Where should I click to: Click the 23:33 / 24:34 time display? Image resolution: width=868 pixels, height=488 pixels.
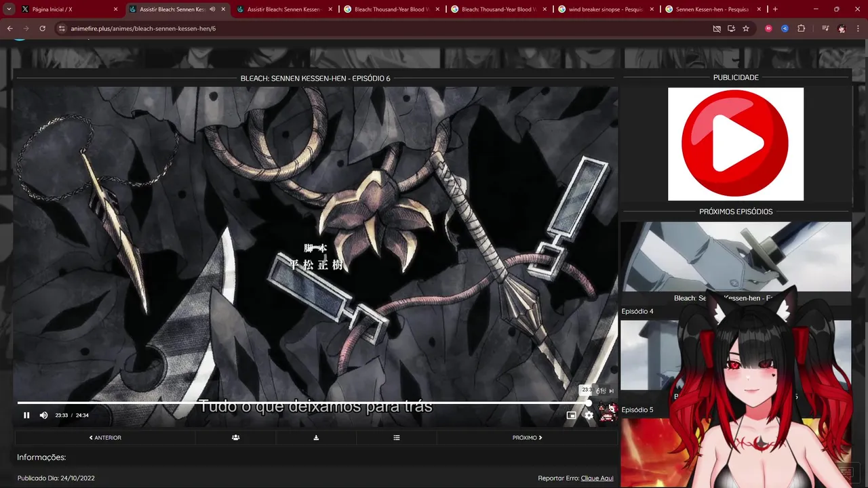click(72, 415)
